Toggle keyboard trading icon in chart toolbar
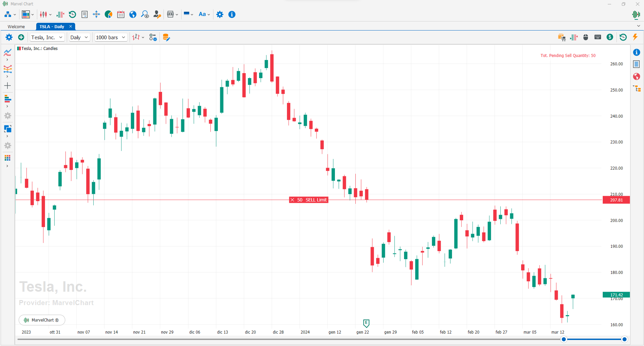 (598, 37)
